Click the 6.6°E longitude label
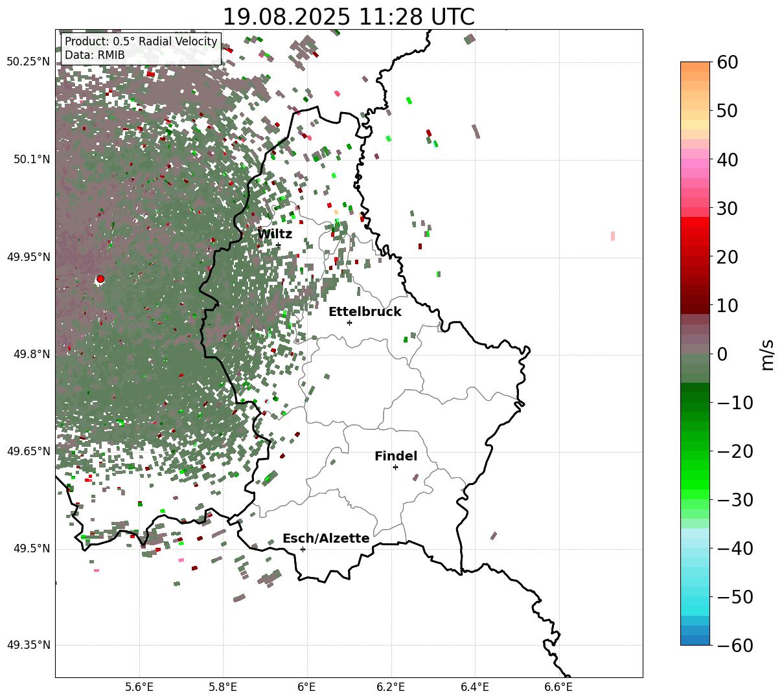This screenshot has height=700, width=782. coord(558,687)
